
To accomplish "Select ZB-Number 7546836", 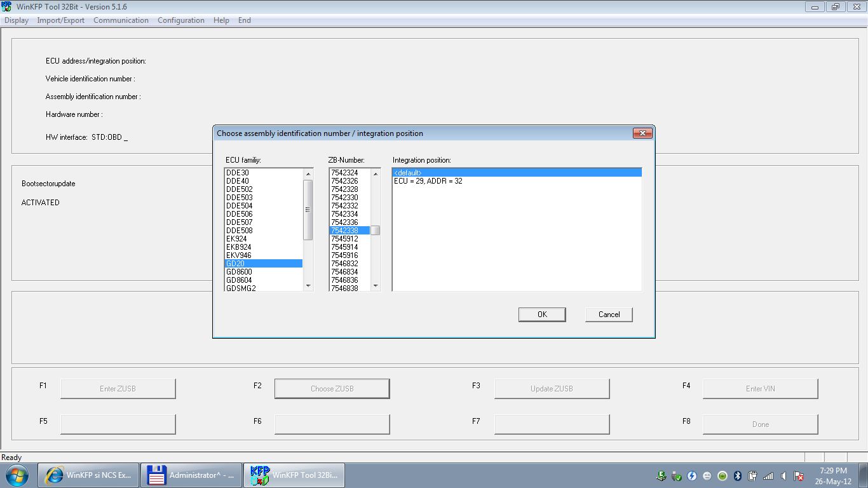I will click(x=349, y=280).
